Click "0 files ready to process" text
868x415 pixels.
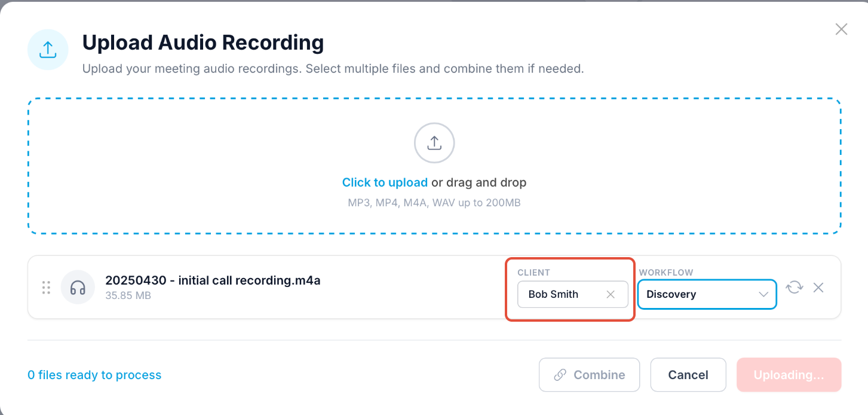[94, 375]
